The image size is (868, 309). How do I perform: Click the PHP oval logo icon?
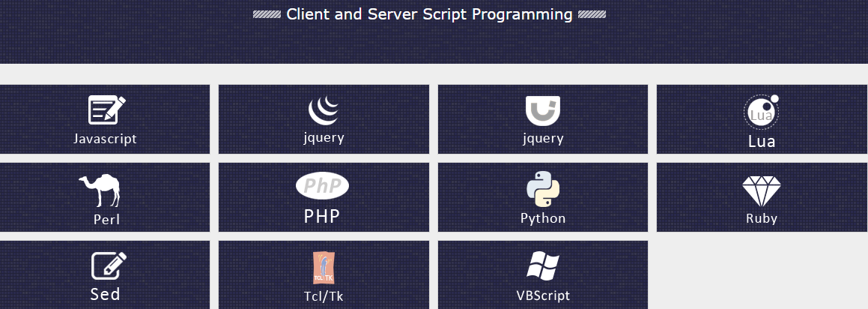(322, 185)
